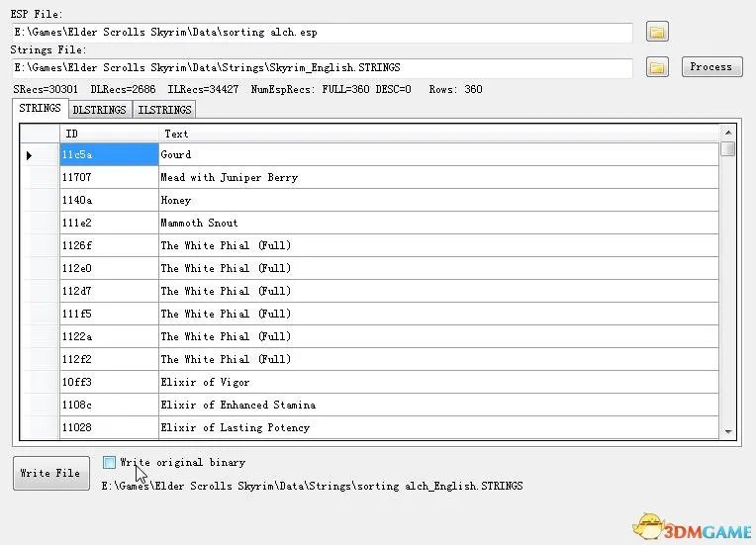Select Elixir of Lasting Potency cell
Image resolution: width=756 pixels, height=545 pixels.
click(438, 427)
